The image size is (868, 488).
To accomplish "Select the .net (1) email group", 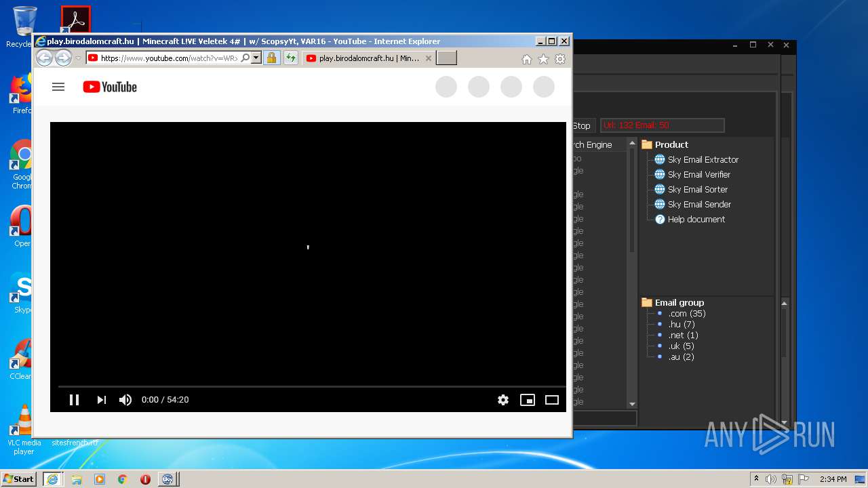I will point(683,335).
